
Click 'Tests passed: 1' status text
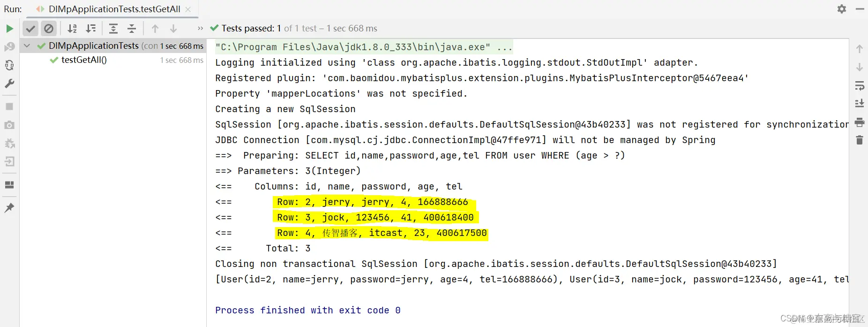251,28
